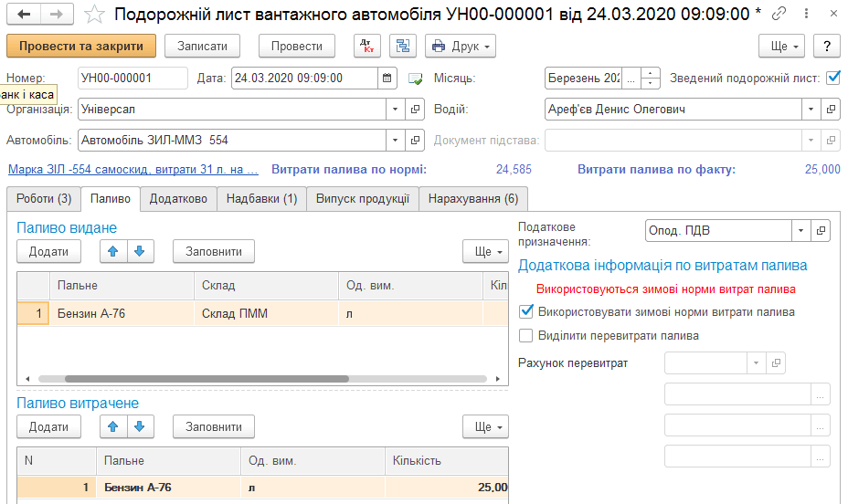Go back with the left arrow button
The height and width of the screenshot is (504, 848).
pos(24,15)
